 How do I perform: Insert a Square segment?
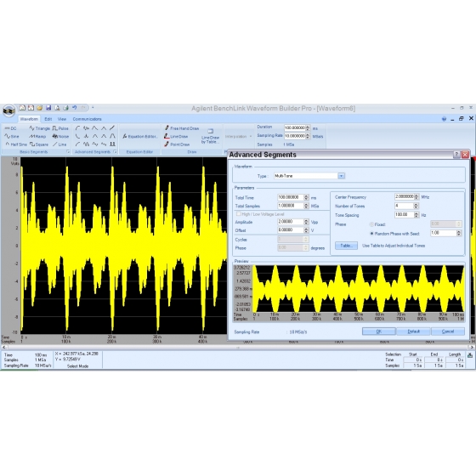tap(39, 144)
